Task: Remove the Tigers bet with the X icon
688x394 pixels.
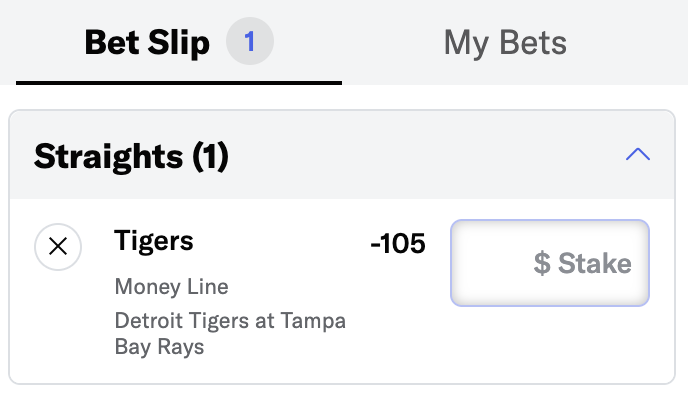Action: 58,247
